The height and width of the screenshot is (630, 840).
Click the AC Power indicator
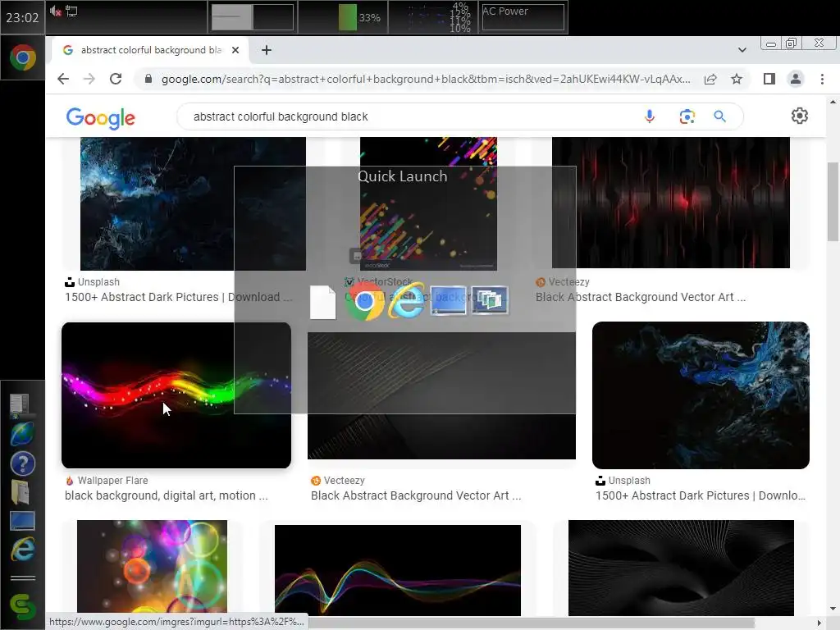[523, 17]
